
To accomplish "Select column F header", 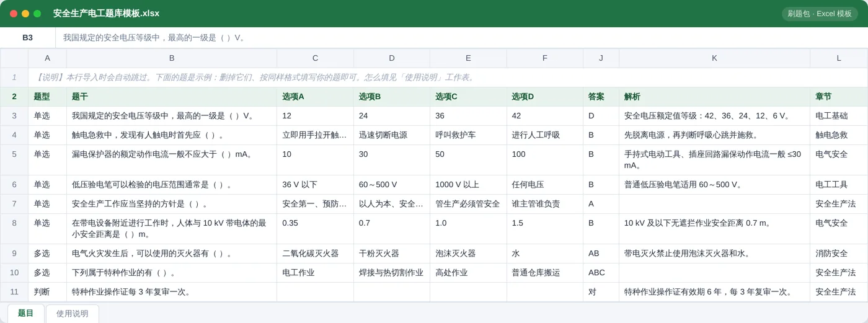I will (x=545, y=58).
